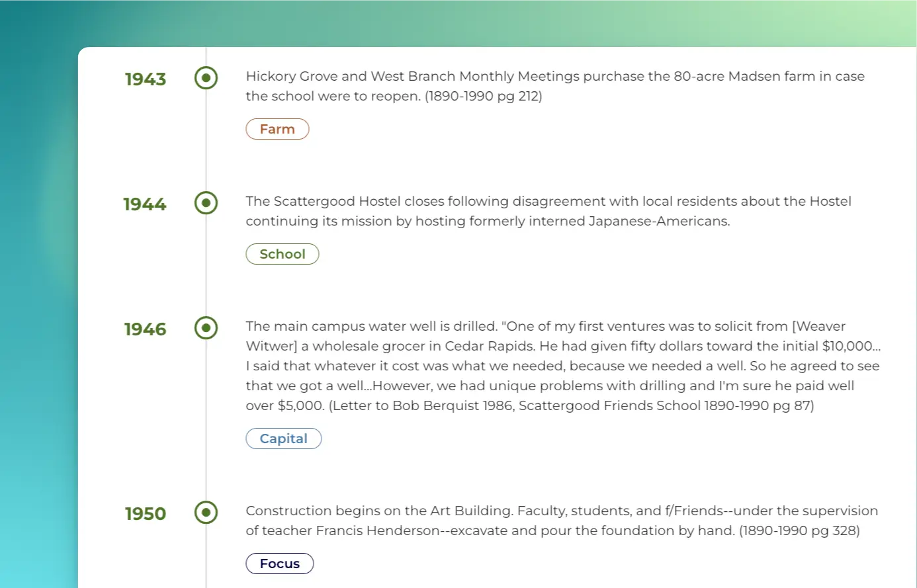The width and height of the screenshot is (917, 588).
Task: Click the Farm category tag
Action: pyautogui.click(x=277, y=129)
